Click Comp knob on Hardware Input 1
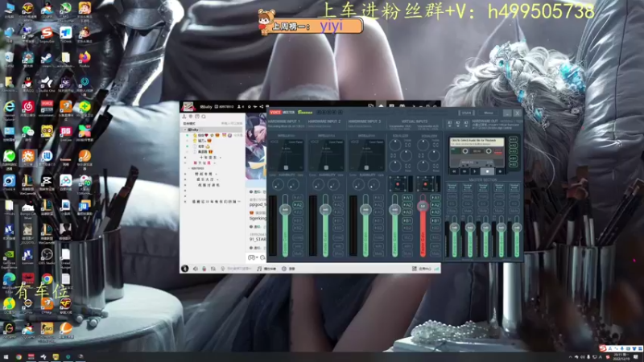The height and width of the screenshot is (362, 644). (x=278, y=185)
